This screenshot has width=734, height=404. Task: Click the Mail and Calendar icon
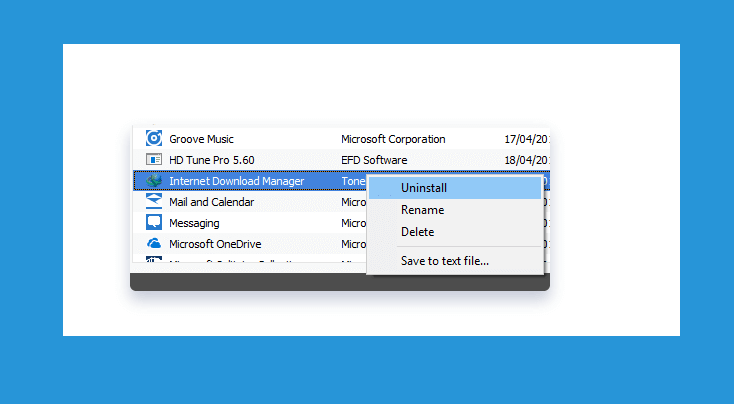[x=154, y=201]
